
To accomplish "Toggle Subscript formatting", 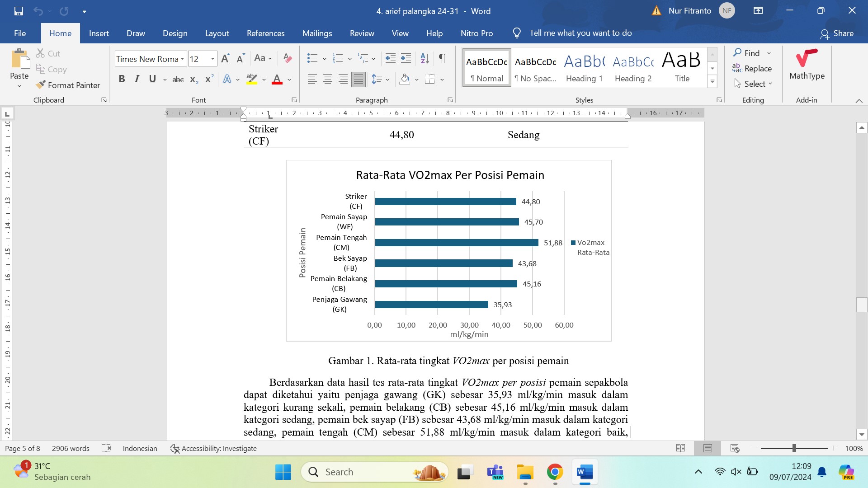I will (x=194, y=80).
